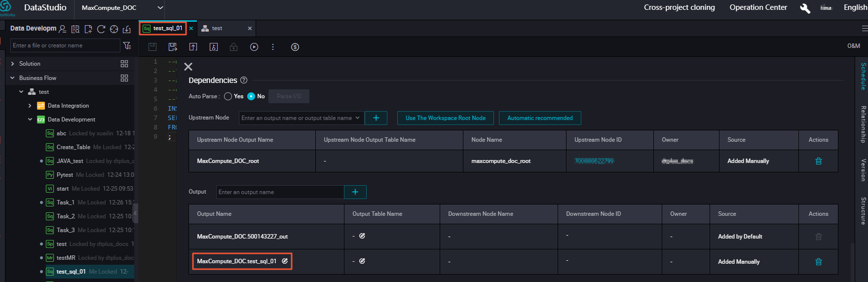Edit table name for 500143227_out row
868x282 pixels.
point(362,236)
